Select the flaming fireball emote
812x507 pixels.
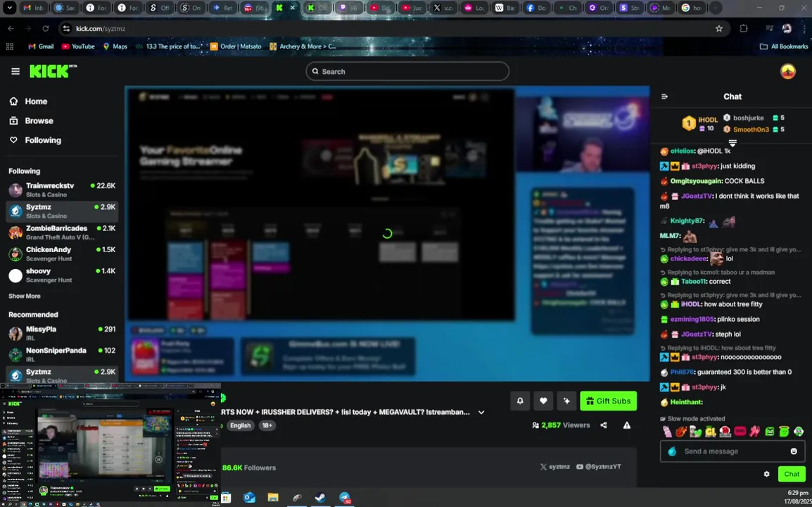pyautogui.click(x=681, y=432)
